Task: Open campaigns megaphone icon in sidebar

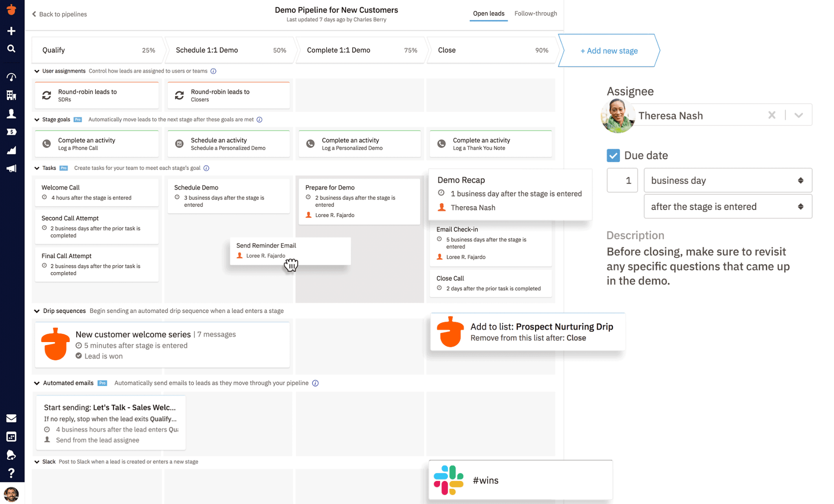Action: tap(11, 168)
